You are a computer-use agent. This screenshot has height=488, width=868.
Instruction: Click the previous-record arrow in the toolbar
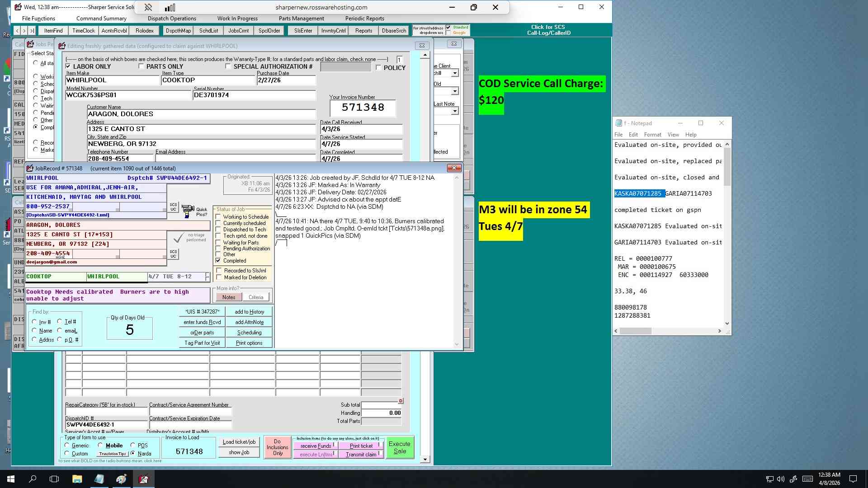(17, 31)
